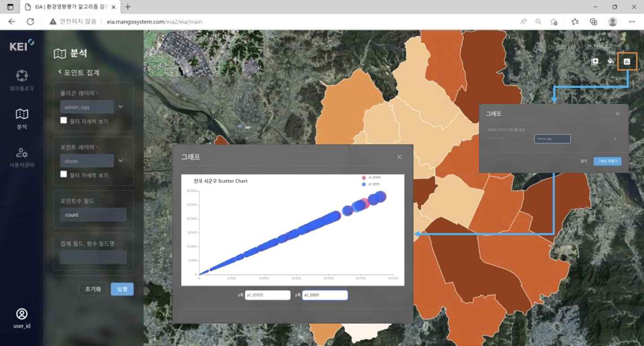Select the layer field in small 그래프 dialog

click(x=553, y=139)
